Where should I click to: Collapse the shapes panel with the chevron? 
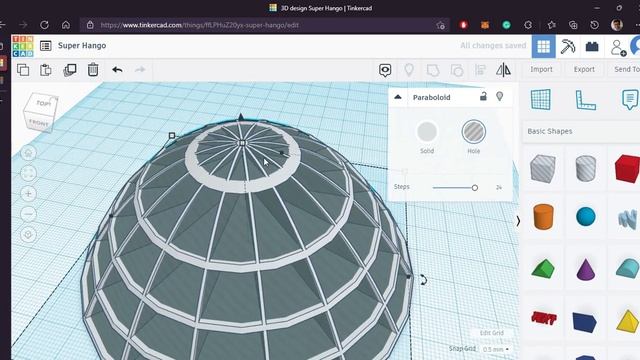(518, 221)
